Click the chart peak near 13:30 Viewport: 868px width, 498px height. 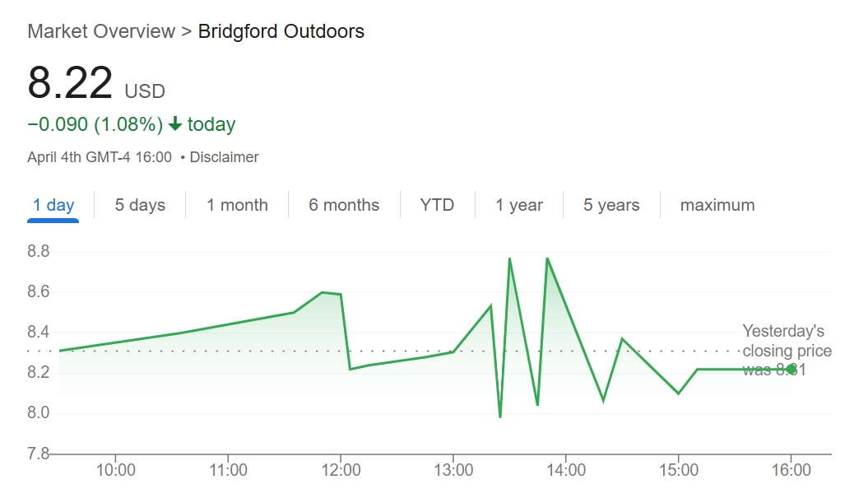509,258
